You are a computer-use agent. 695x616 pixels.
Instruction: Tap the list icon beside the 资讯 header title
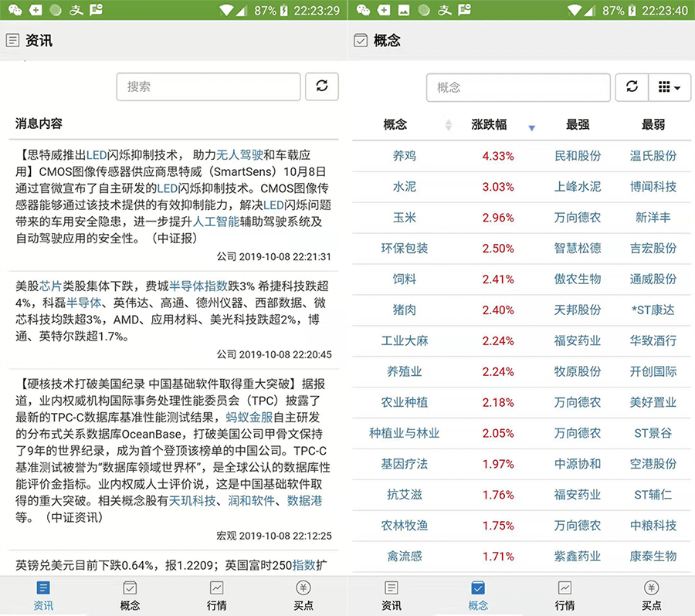pos(12,40)
